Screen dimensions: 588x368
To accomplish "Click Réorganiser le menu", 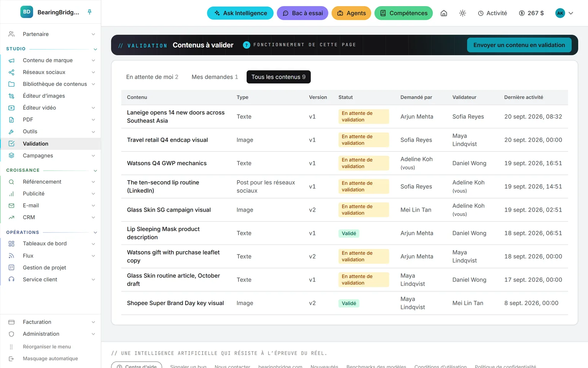I will 47,347.
